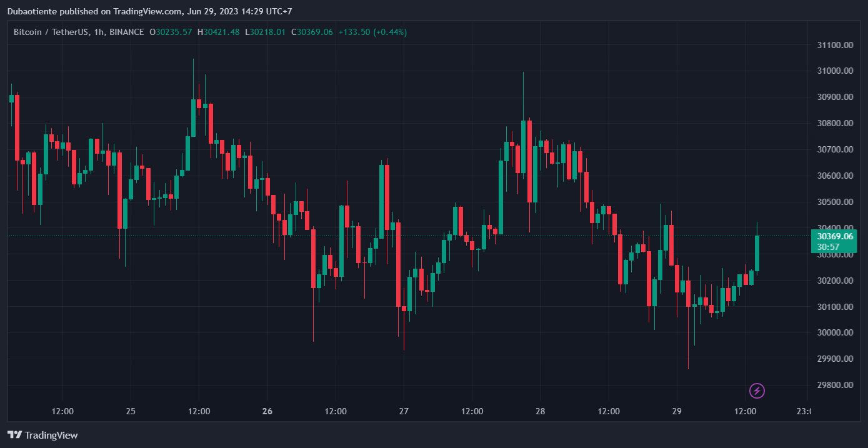Click the 31100.00 price axis label
Image resolution: width=868 pixels, height=448 pixels.
tap(834, 45)
